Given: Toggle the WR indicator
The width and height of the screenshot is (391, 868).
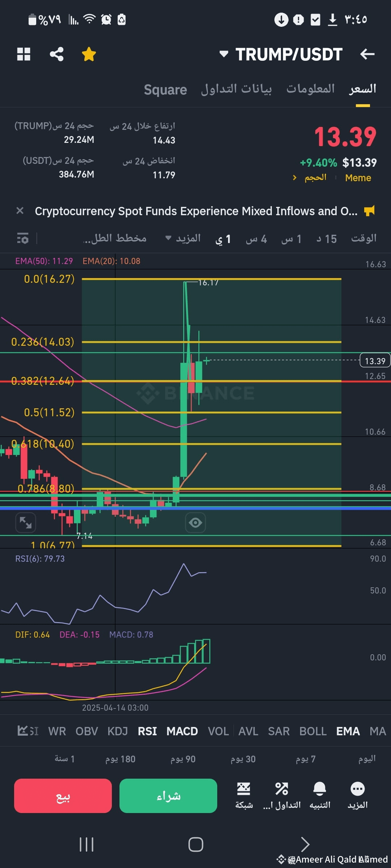Looking at the screenshot, I should [57, 731].
